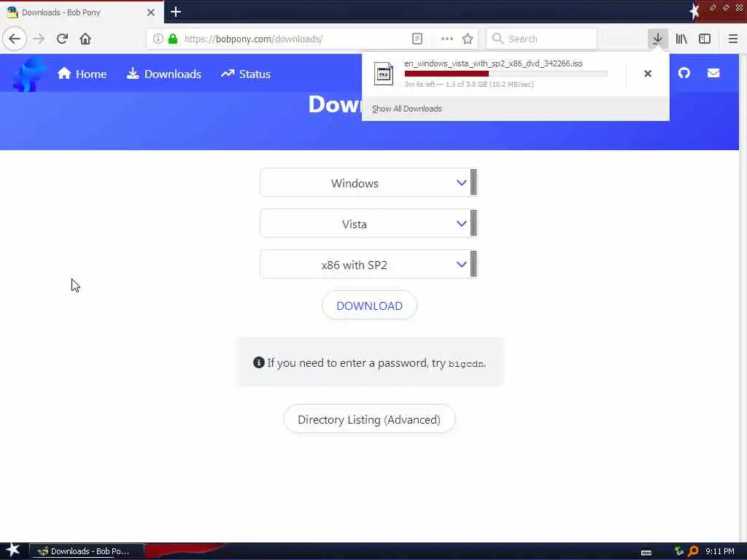Show site information via the info icon
747x560 pixels.
pos(158,39)
